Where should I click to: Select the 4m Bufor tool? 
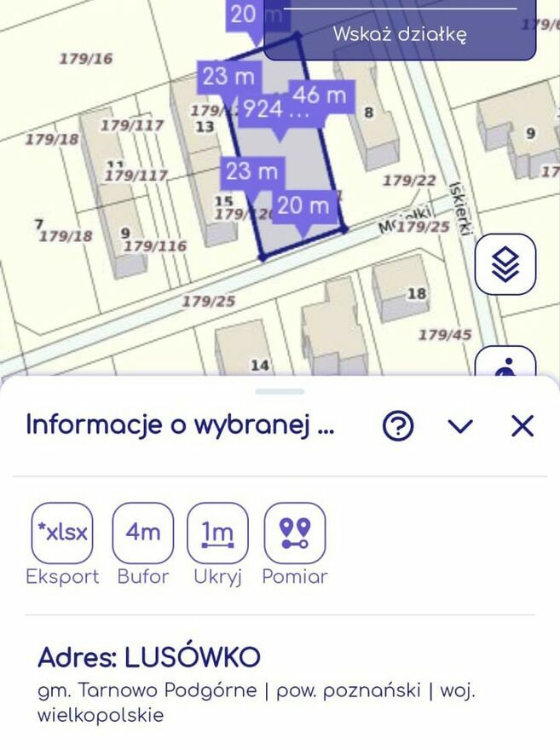coord(142,533)
